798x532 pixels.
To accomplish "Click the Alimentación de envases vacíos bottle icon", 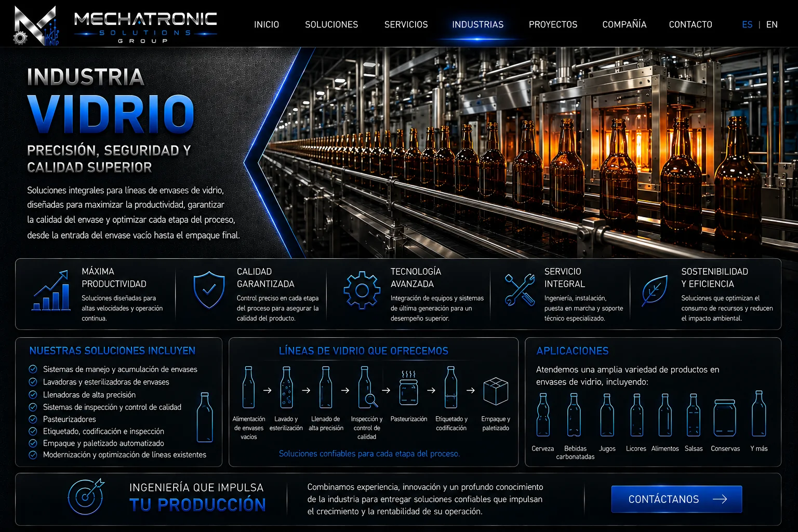I will (x=249, y=388).
